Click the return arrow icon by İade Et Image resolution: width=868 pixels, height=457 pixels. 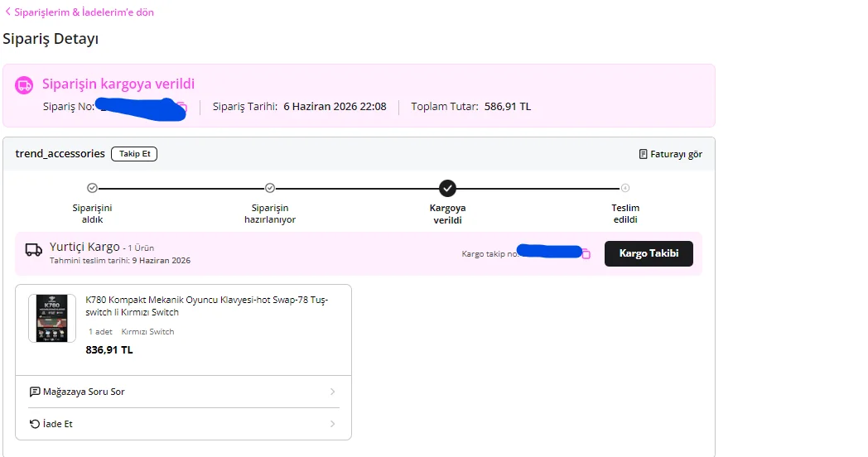(x=34, y=424)
